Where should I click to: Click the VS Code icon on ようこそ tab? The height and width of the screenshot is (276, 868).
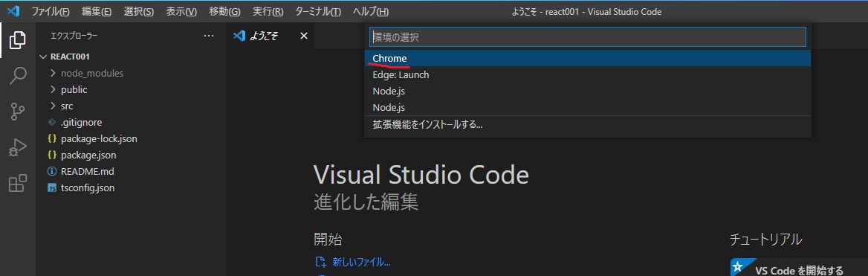tap(239, 36)
